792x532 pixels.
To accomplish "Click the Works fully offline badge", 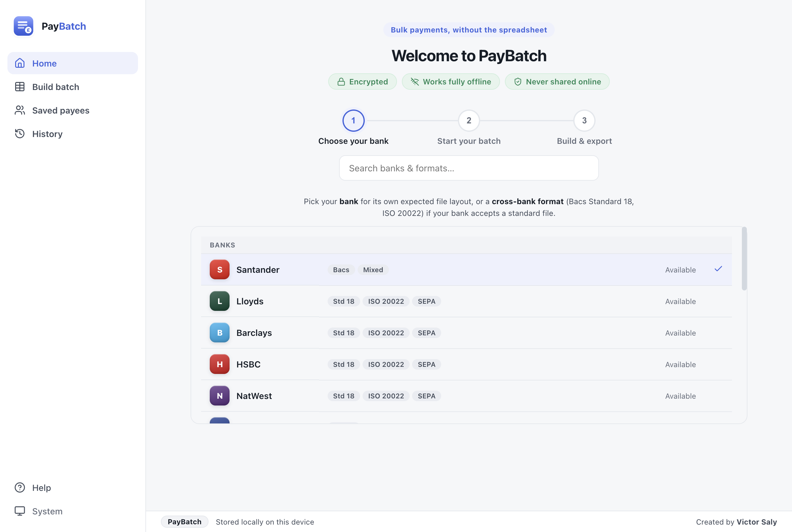I will coord(451,82).
